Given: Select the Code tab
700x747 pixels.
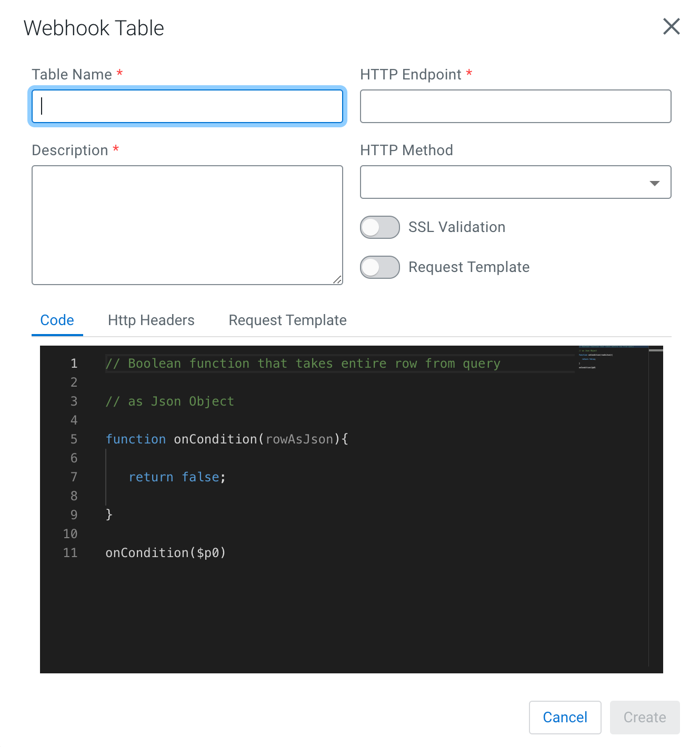Looking at the screenshot, I should [x=57, y=320].
